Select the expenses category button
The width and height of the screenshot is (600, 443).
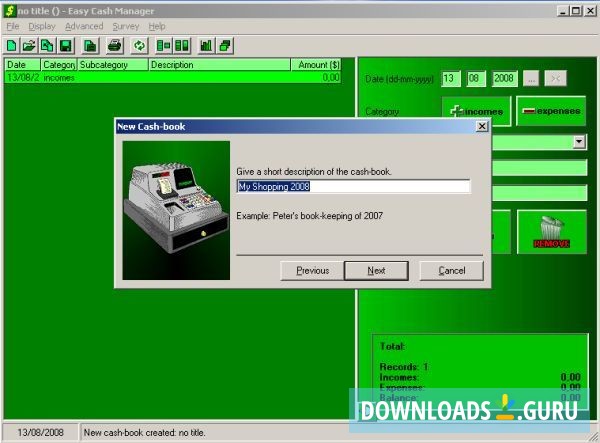click(x=551, y=111)
